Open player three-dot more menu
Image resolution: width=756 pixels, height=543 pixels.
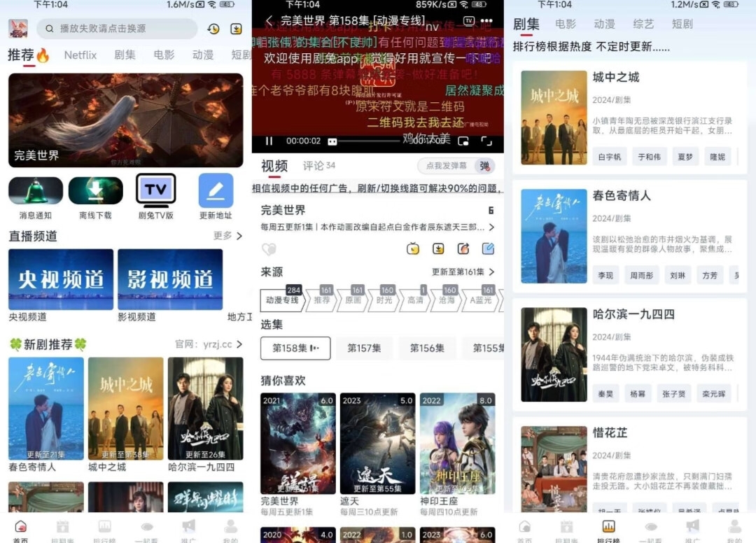pos(486,21)
